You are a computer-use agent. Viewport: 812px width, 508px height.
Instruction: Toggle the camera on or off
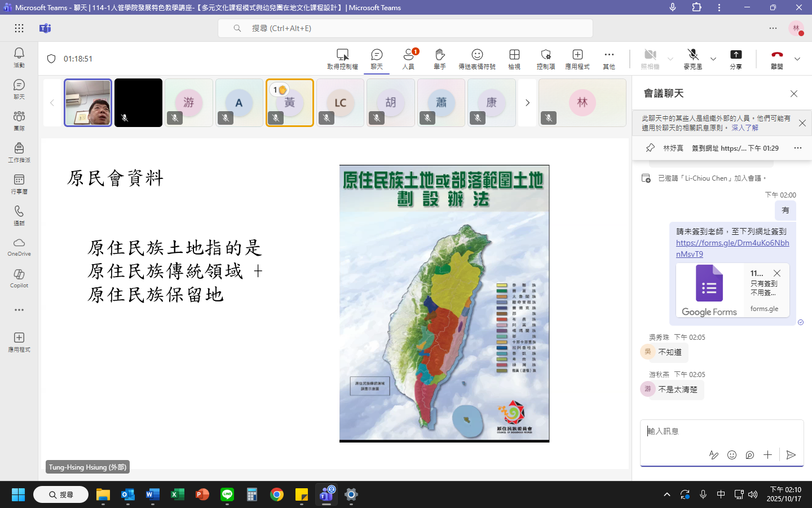click(650, 58)
